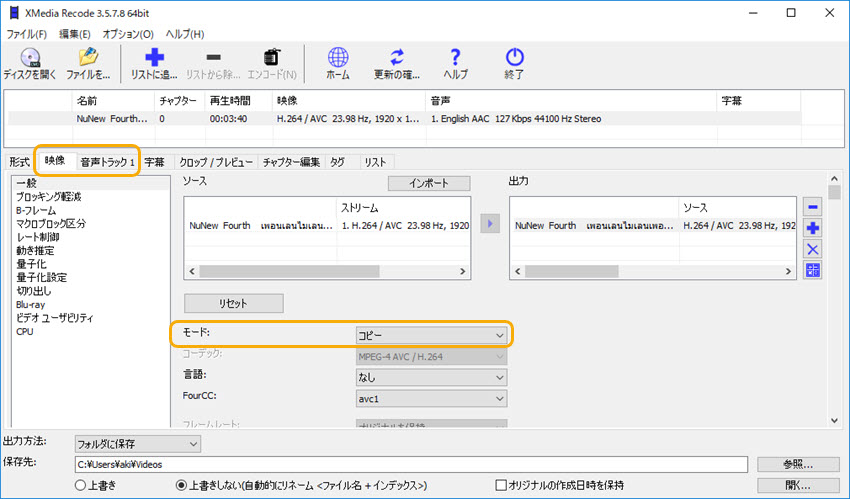Expand the 言語 language dropdown

[432, 377]
